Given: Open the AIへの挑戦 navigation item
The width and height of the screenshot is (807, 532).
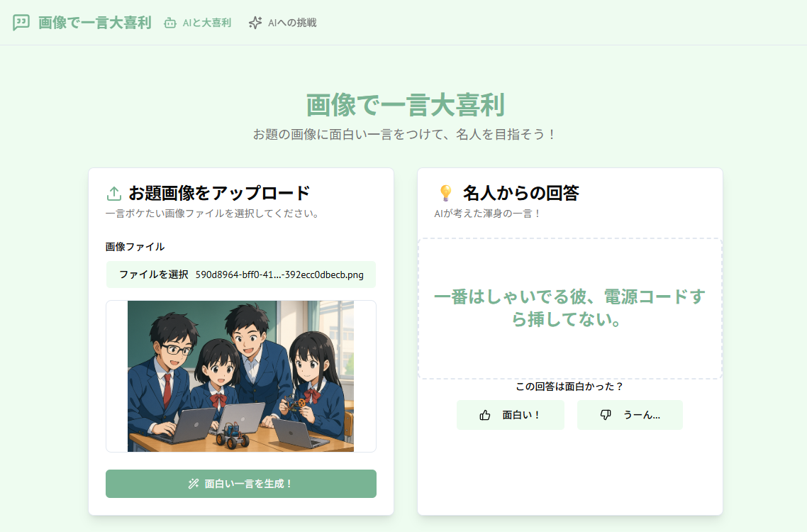Looking at the screenshot, I should coord(282,22).
